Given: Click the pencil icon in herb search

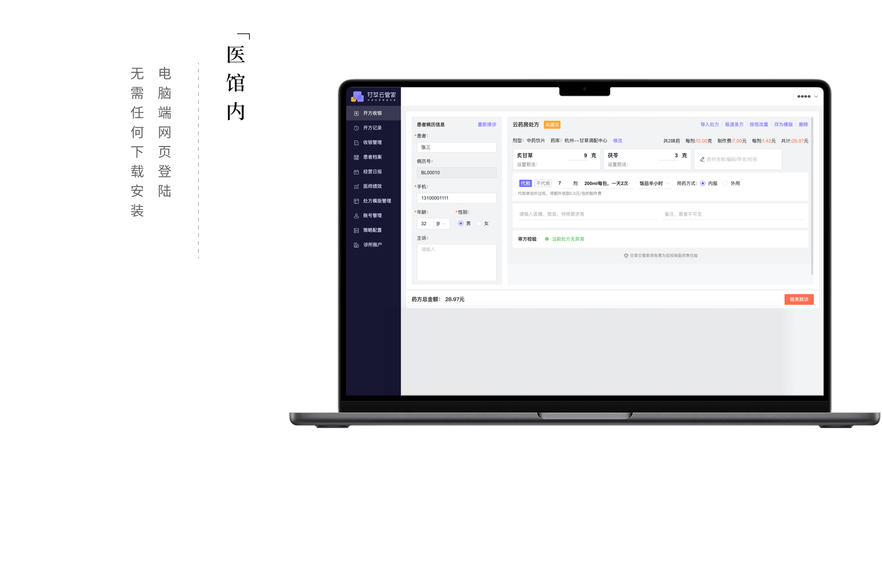Looking at the screenshot, I should 702,159.
